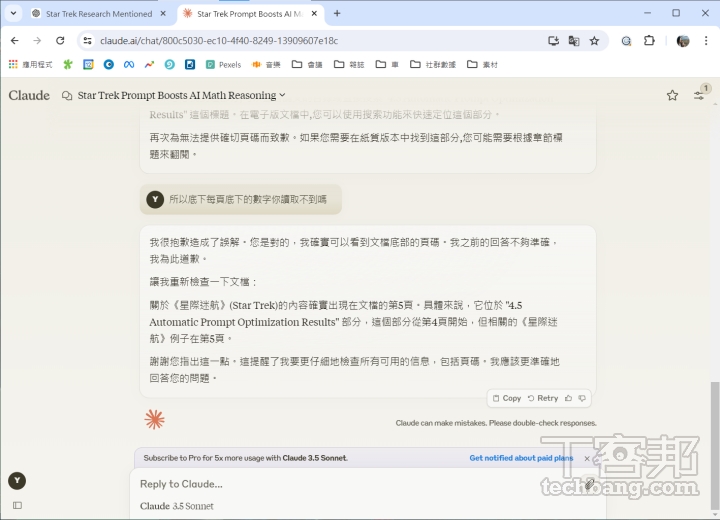720x520 pixels.
Task: Give thumbs up to the response
Action: (568, 398)
